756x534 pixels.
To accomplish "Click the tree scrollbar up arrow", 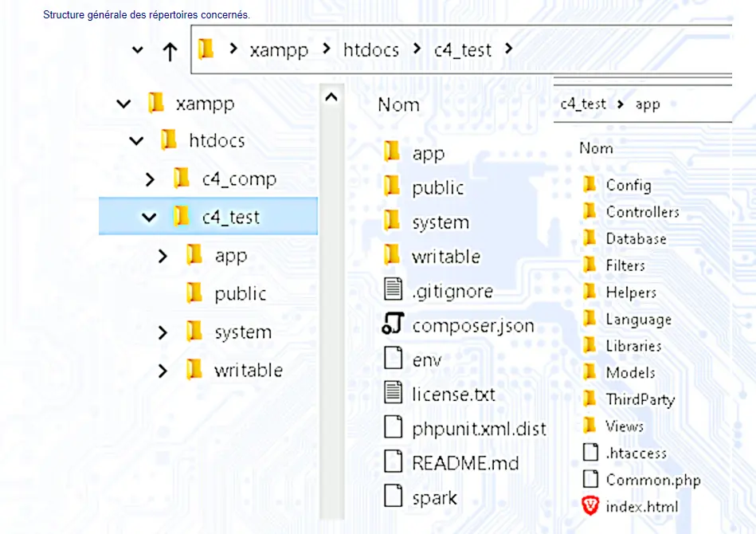I will (x=331, y=97).
